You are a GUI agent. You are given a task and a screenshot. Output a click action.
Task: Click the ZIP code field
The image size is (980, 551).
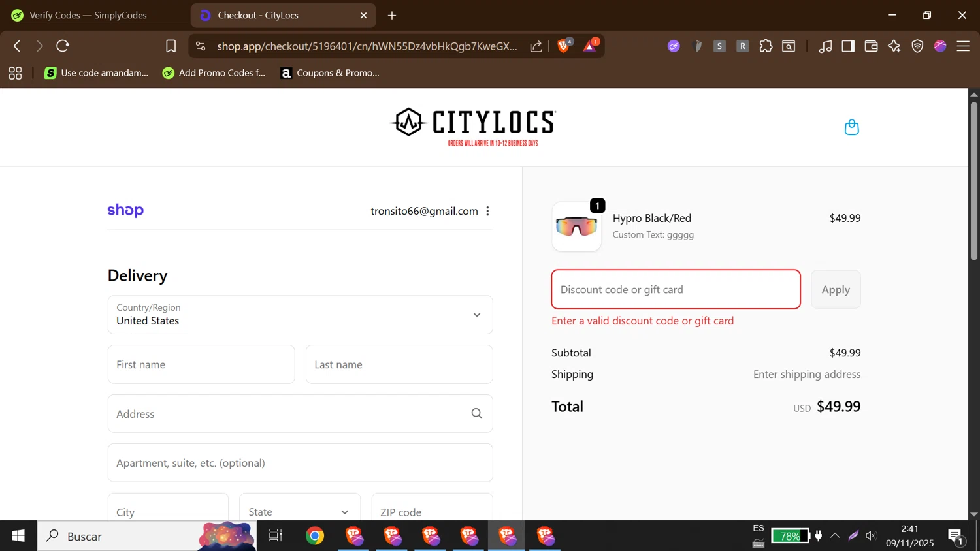pyautogui.click(x=432, y=512)
